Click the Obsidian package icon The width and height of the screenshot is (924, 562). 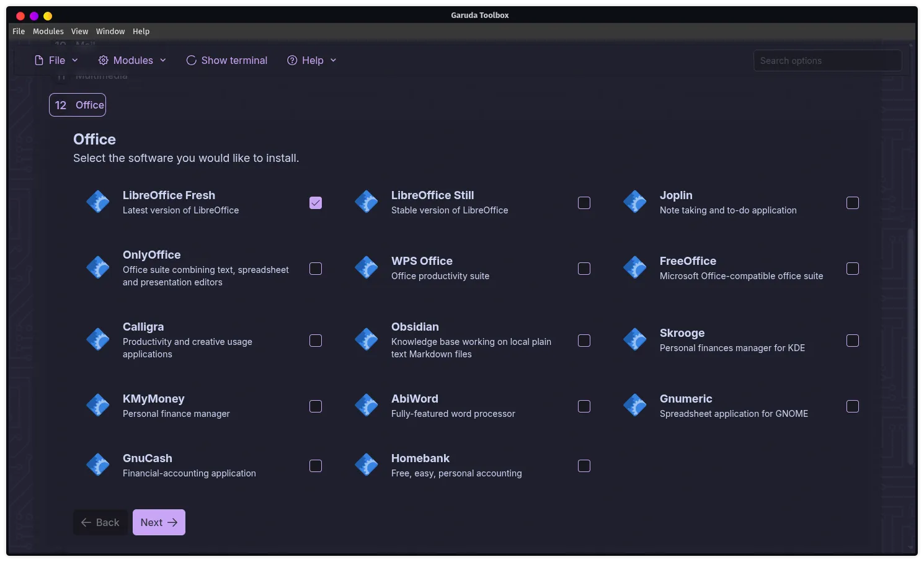pyautogui.click(x=366, y=339)
